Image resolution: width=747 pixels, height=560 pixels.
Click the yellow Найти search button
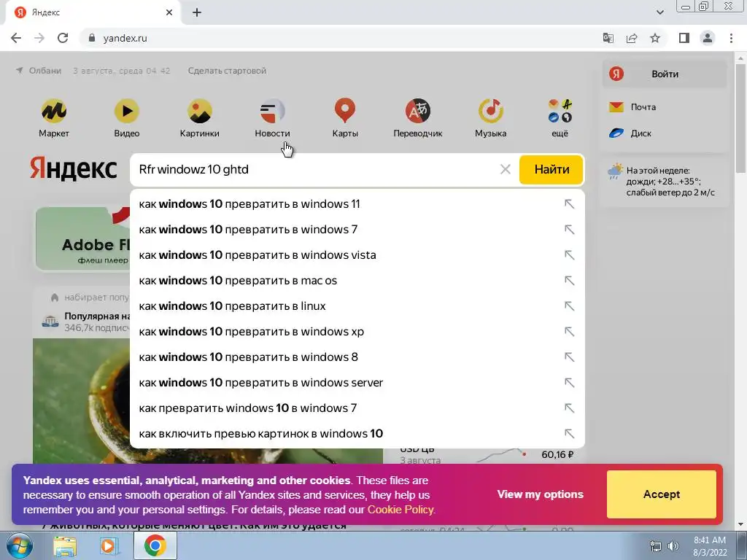coord(551,169)
